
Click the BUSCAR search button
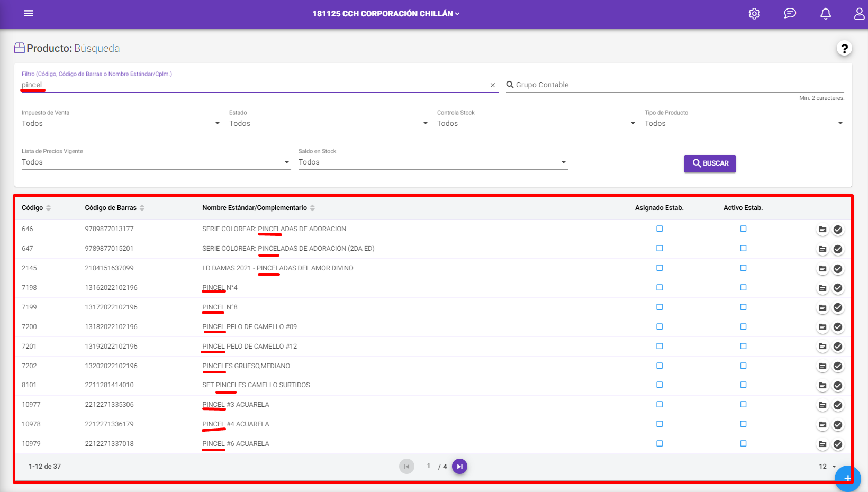tap(710, 163)
